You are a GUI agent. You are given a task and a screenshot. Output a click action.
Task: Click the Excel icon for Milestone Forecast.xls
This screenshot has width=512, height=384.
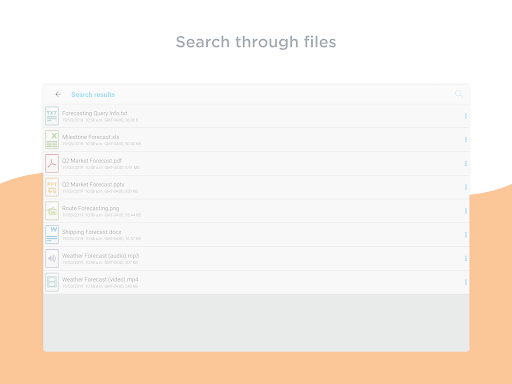coord(52,139)
